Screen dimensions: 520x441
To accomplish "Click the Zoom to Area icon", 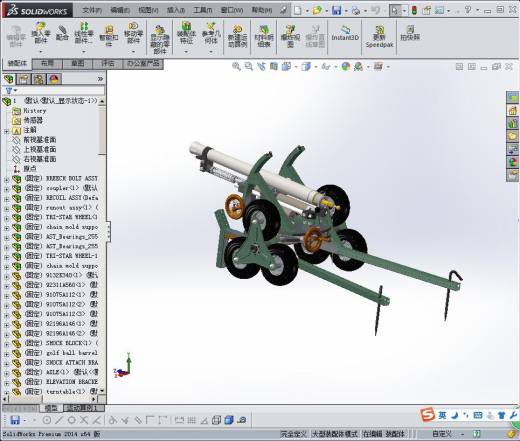I will (249, 67).
